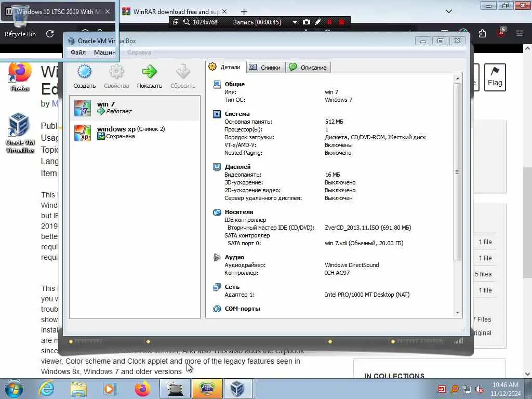
Task: Click the Показать (Show) green arrow
Action: (149, 72)
